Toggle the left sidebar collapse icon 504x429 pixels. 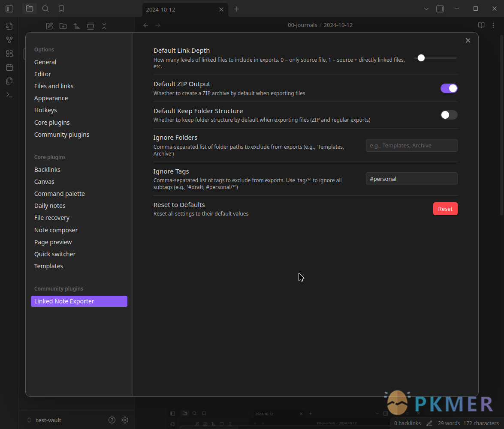point(9,9)
